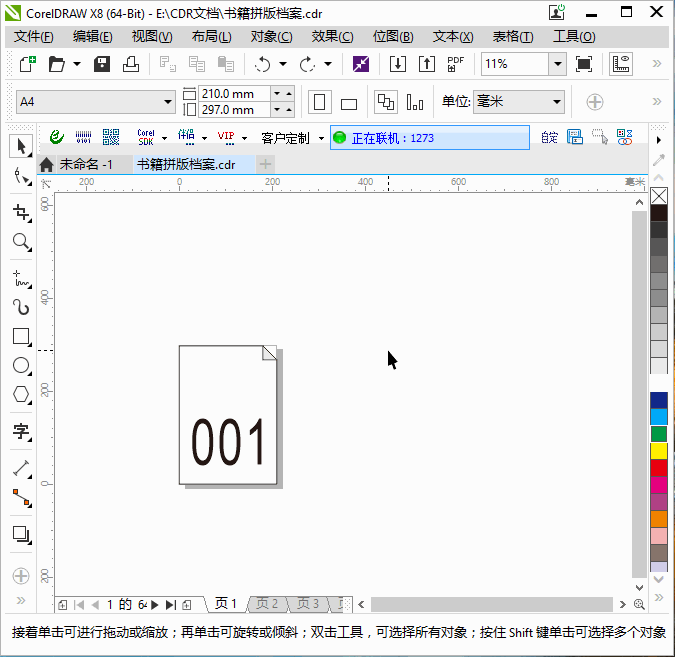The height and width of the screenshot is (657, 675).
Task: Expand the undo history arrow
Action: coord(283,64)
